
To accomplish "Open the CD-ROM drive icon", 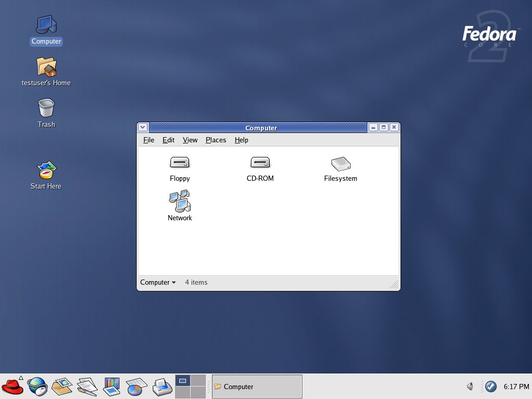I will tap(260, 163).
